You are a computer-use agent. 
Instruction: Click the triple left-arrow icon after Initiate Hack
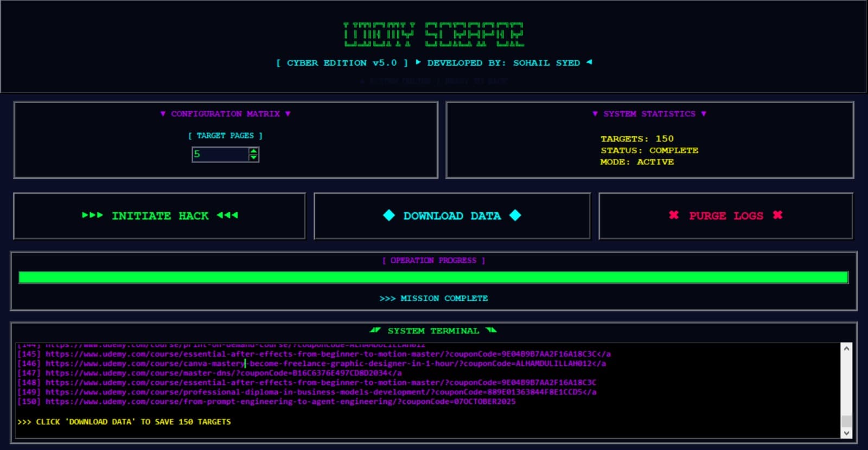[x=227, y=216]
